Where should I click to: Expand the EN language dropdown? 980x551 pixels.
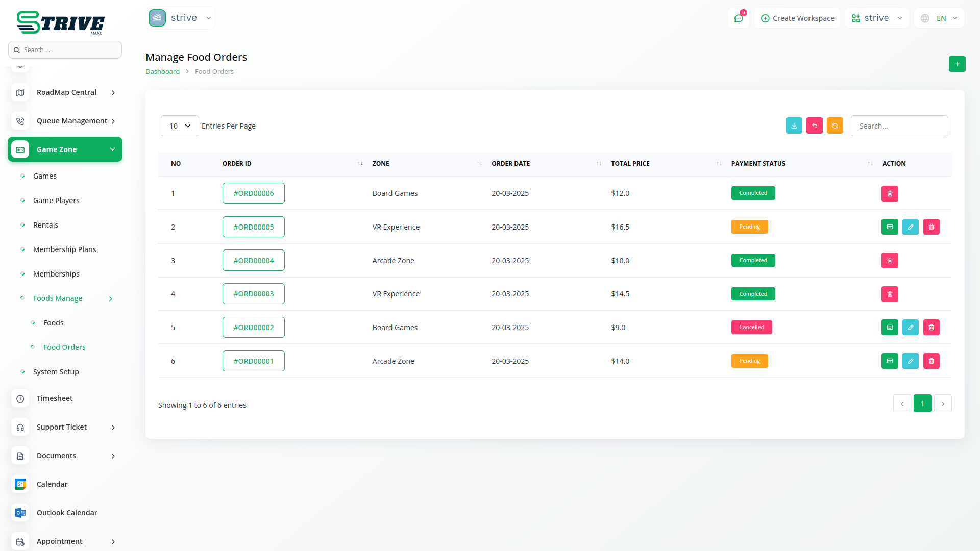click(939, 18)
